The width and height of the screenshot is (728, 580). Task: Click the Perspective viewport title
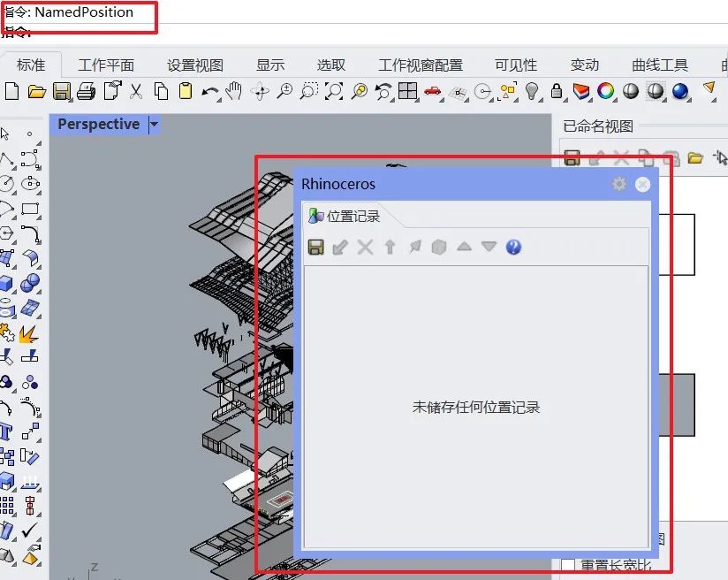point(98,124)
